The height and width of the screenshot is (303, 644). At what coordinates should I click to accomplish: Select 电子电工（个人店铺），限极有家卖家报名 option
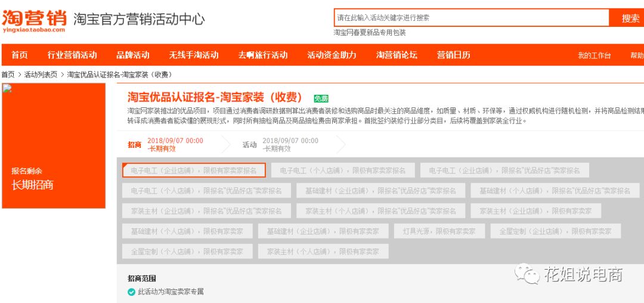(x=343, y=170)
